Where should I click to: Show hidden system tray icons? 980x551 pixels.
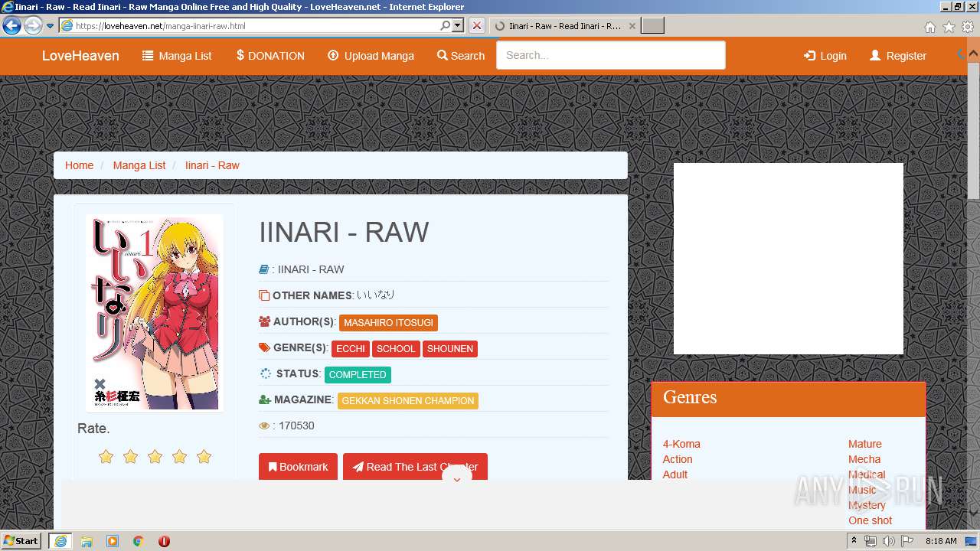(854, 541)
